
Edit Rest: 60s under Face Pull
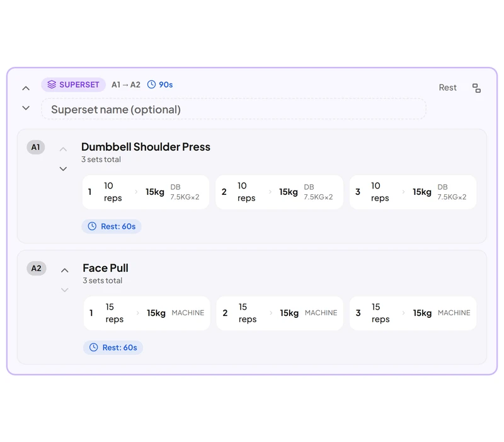coord(113,348)
